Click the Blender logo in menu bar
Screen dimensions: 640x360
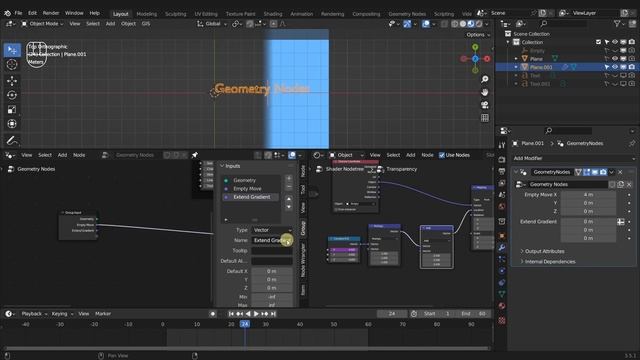(7, 13)
